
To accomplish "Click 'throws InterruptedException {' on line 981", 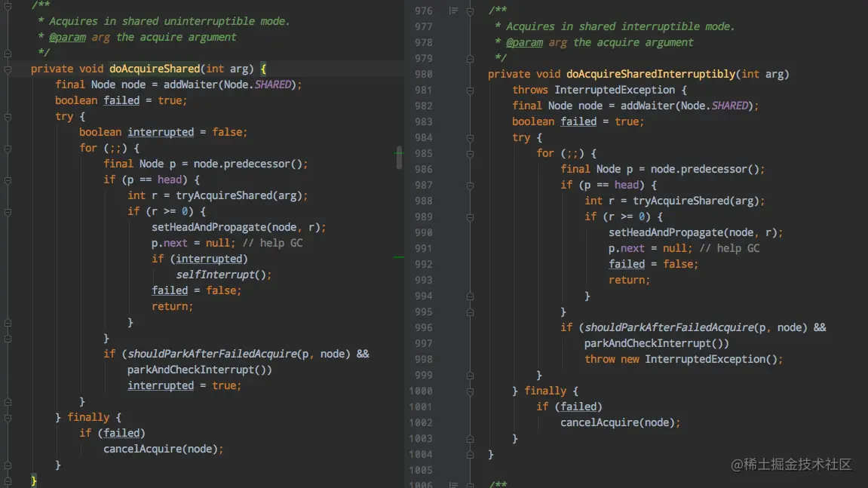I will [x=600, y=90].
